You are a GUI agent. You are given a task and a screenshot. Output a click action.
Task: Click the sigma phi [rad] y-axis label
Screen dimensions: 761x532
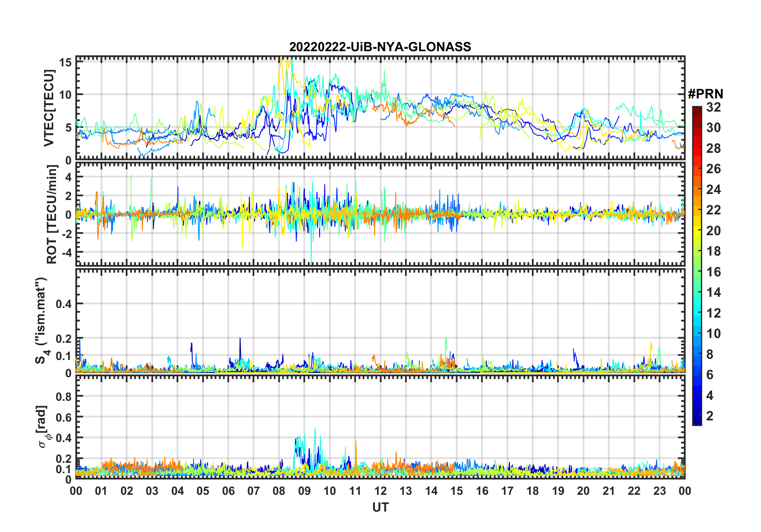pos(44,426)
